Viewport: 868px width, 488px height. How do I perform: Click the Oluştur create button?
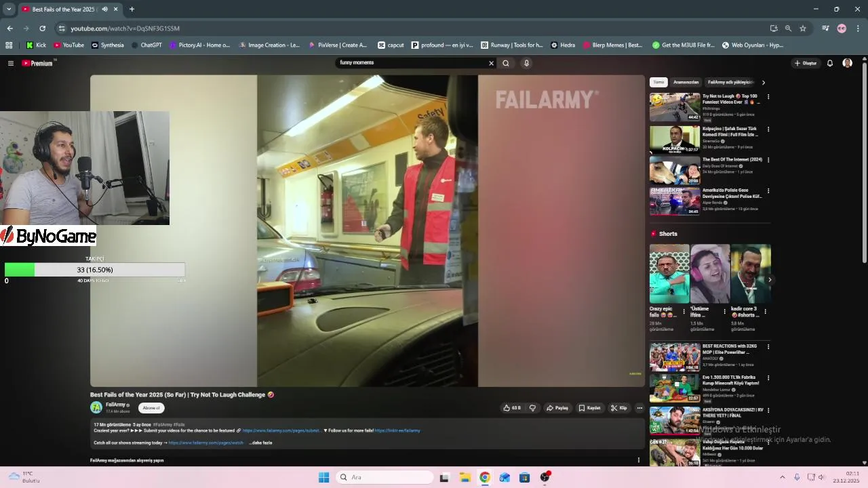(x=806, y=63)
